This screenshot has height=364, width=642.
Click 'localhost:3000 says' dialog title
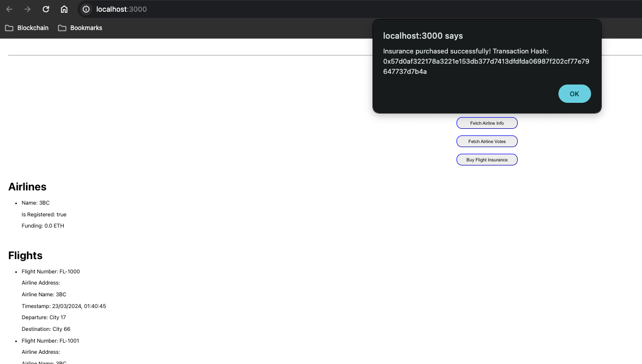423,36
